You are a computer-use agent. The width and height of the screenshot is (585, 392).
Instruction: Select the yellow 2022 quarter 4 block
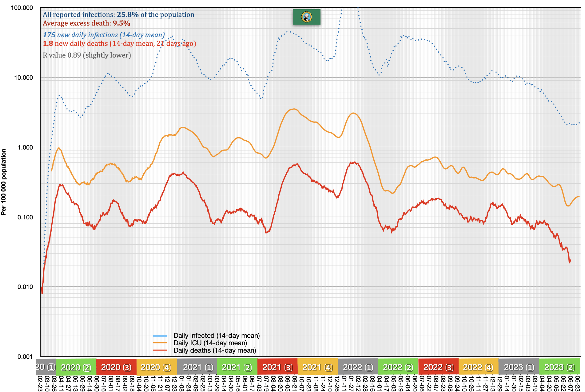(478, 367)
